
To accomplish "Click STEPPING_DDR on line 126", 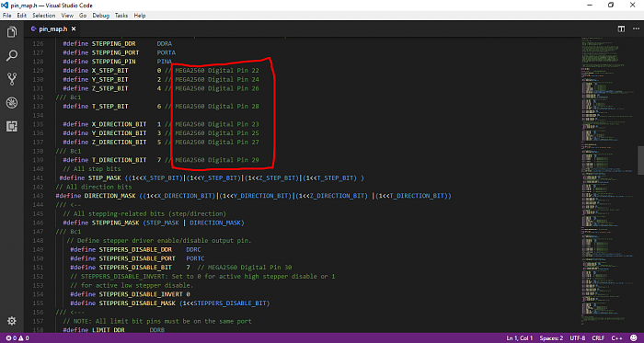I will 113,44.
